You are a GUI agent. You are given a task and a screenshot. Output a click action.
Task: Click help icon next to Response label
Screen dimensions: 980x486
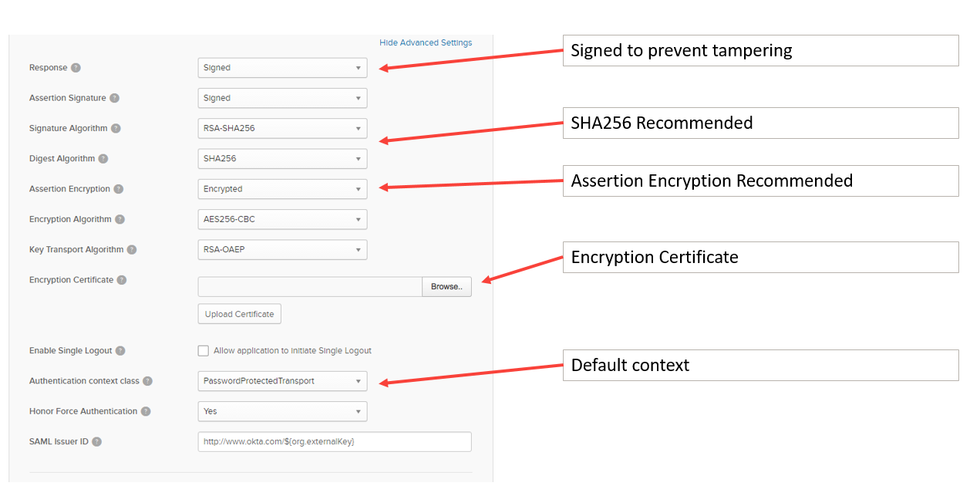76,68
